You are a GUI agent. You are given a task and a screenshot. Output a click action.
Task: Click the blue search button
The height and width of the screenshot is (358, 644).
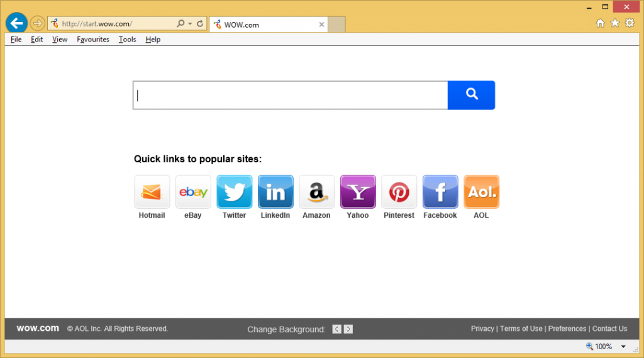pyautogui.click(x=472, y=96)
